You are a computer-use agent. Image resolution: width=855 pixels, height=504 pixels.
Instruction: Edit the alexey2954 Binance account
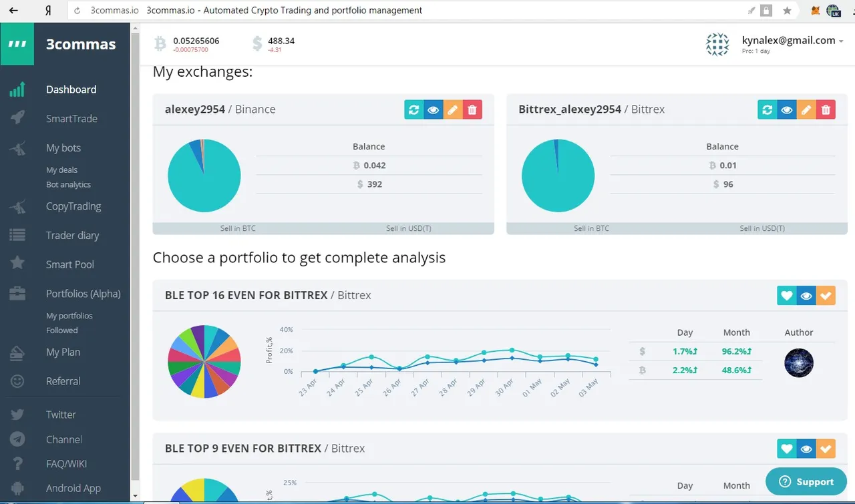click(x=453, y=109)
